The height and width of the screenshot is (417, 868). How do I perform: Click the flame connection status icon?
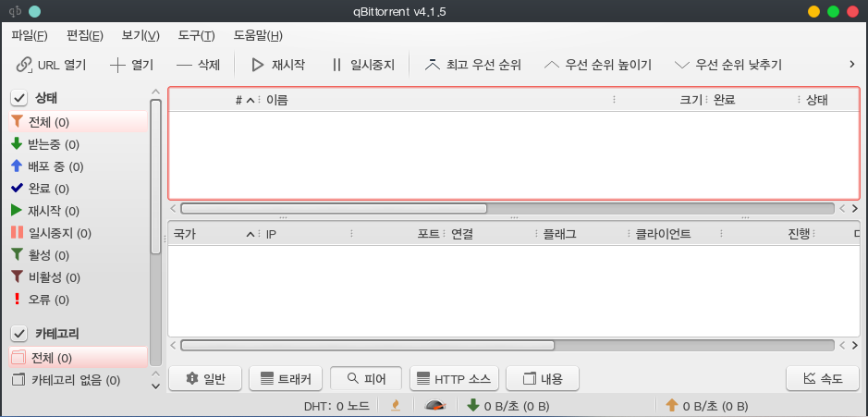[x=396, y=406]
